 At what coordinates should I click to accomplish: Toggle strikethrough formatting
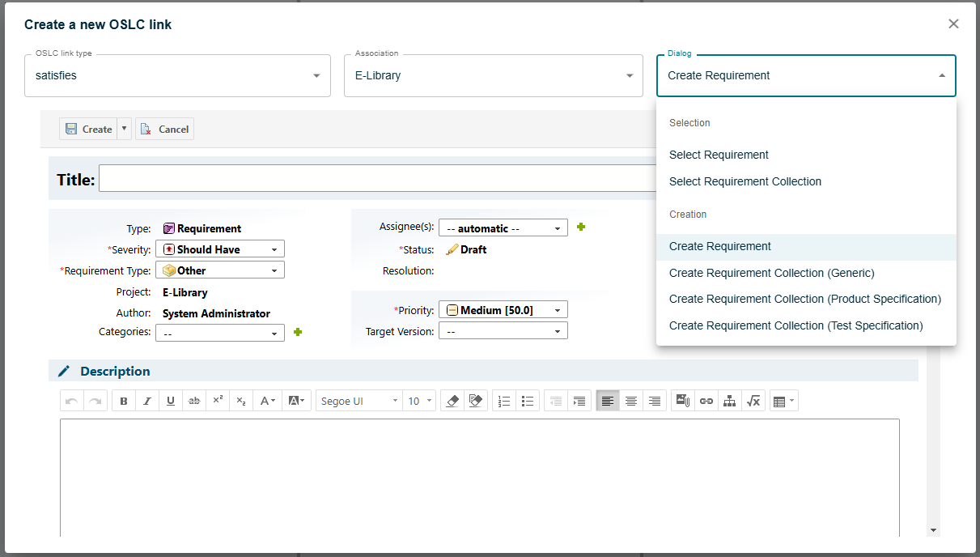coord(194,401)
